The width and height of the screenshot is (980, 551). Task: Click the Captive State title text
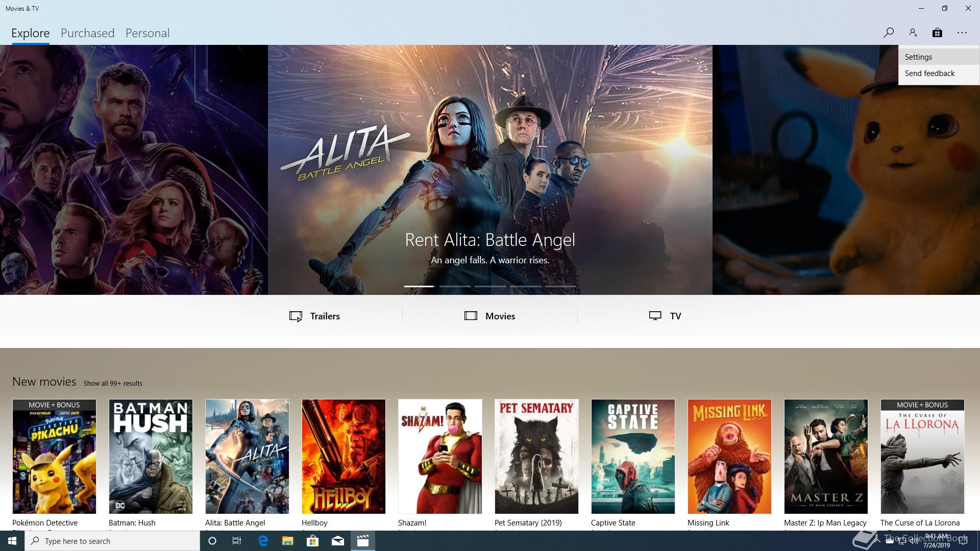tap(613, 523)
